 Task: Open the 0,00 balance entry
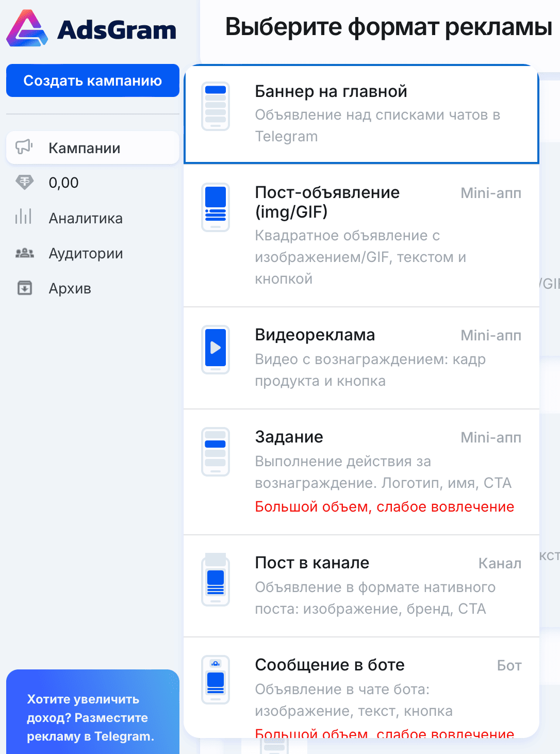[63, 183]
